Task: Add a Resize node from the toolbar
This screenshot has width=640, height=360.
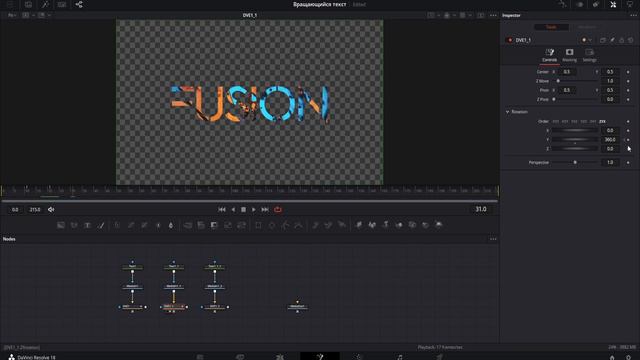Action: tap(228, 225)
